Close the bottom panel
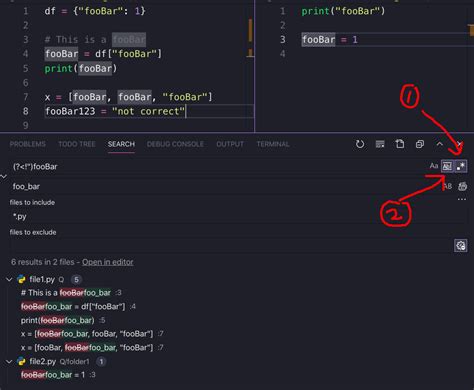The width and height of the screenshot is (474, 390). [x=460, y=144]
